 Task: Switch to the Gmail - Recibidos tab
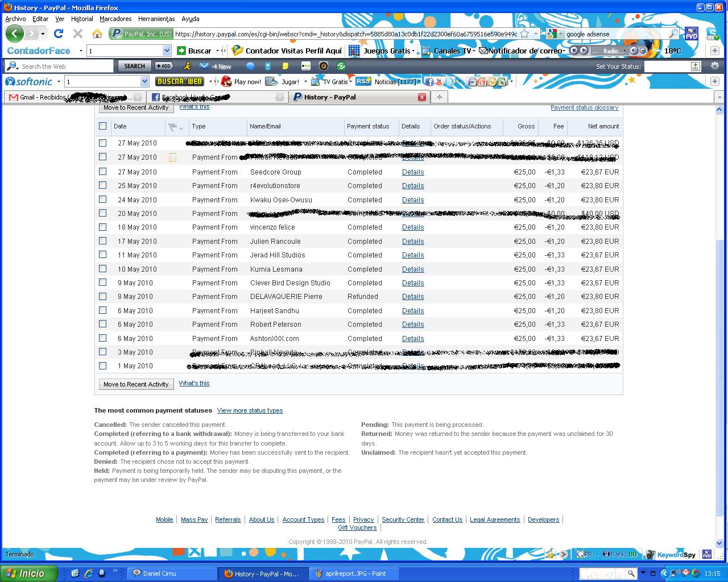[x=74, y=97]
